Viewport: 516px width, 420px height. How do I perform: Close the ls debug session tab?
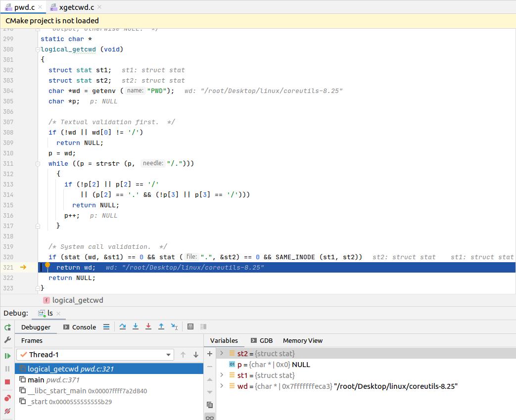tap(58, 313)
